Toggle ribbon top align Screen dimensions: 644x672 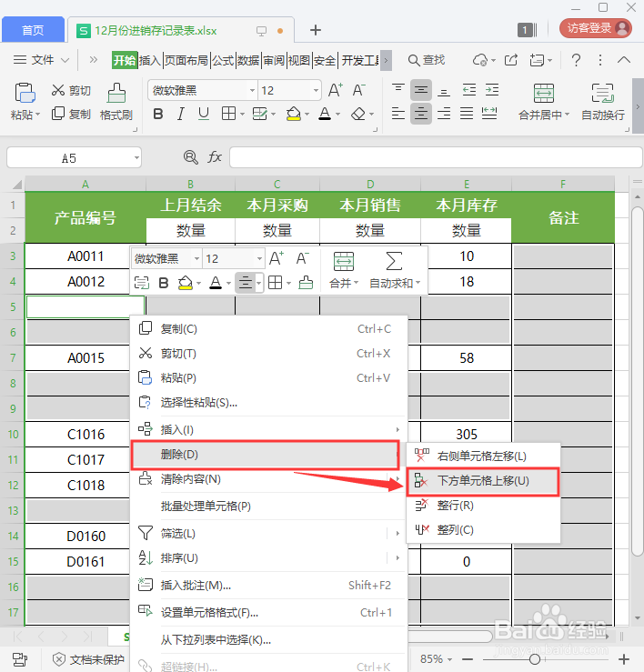398,90
